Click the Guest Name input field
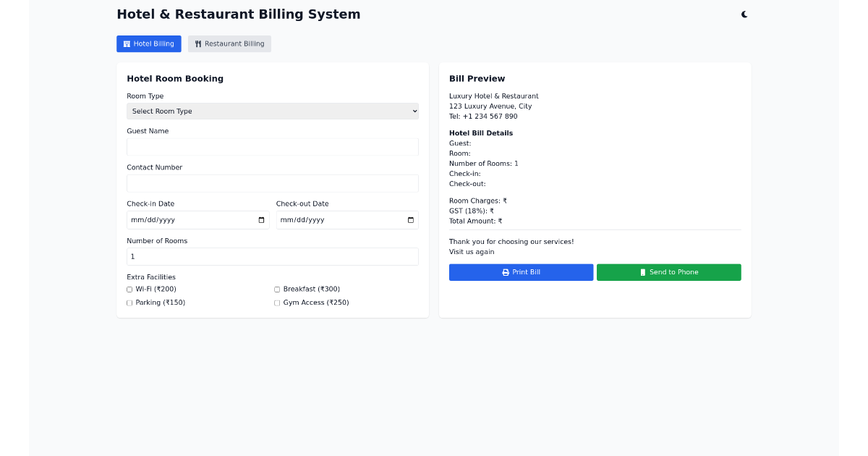 tap(273, 146)
